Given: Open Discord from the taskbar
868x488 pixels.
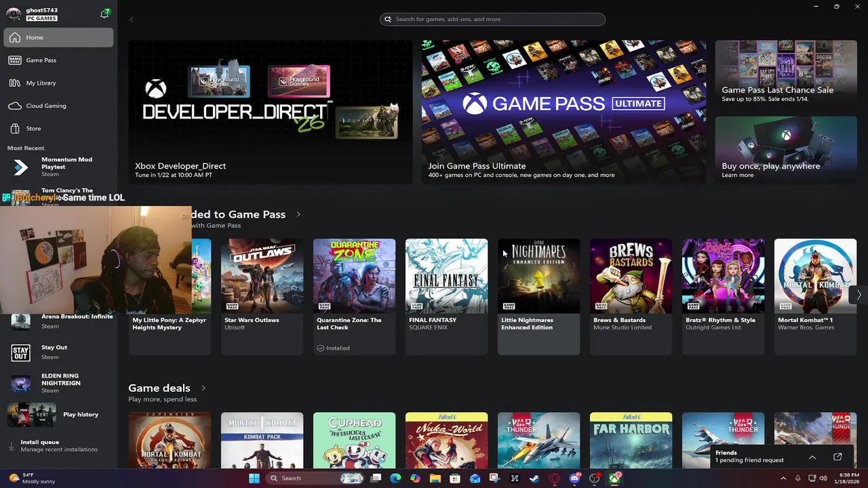Looking at the screenshot, I should click(575, 478).
